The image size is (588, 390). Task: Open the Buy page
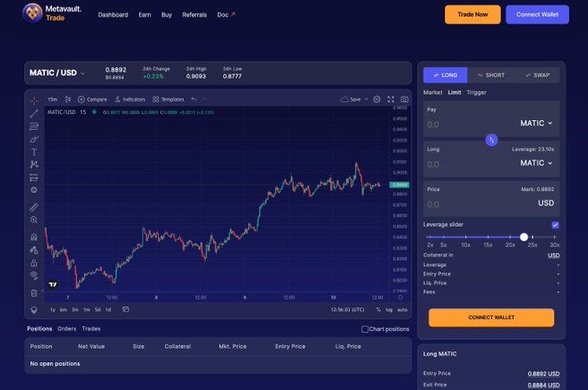(167, 15)
